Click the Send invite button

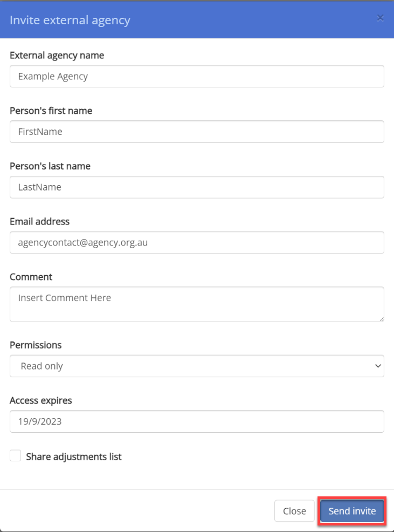352,511
